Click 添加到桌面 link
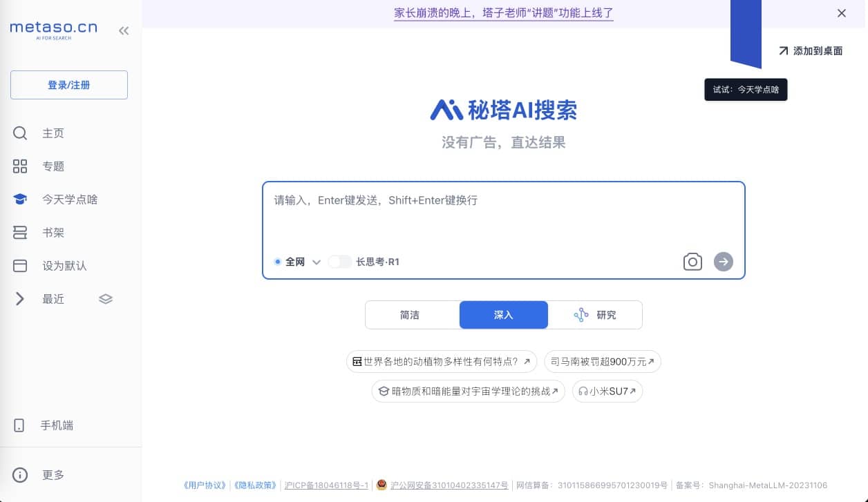The width and height of the screenshot is (868, 502). click(x=811, y=50)
